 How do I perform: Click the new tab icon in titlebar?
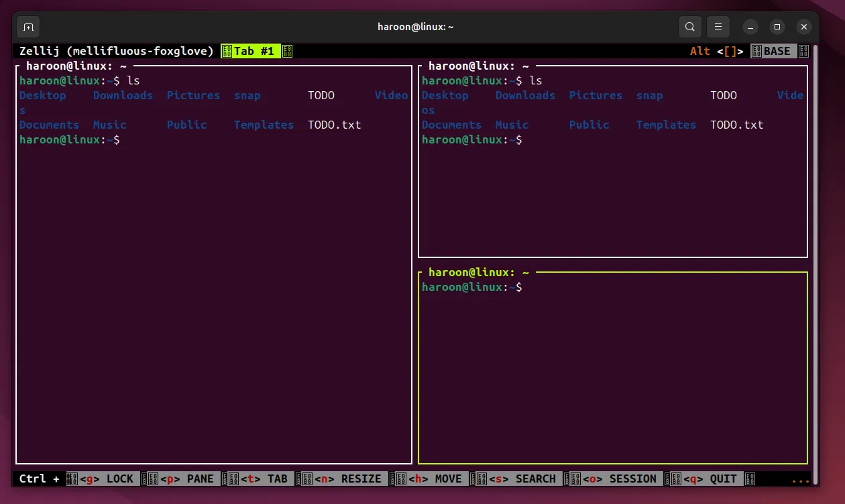pyautogui.click(x=28, y=27)
